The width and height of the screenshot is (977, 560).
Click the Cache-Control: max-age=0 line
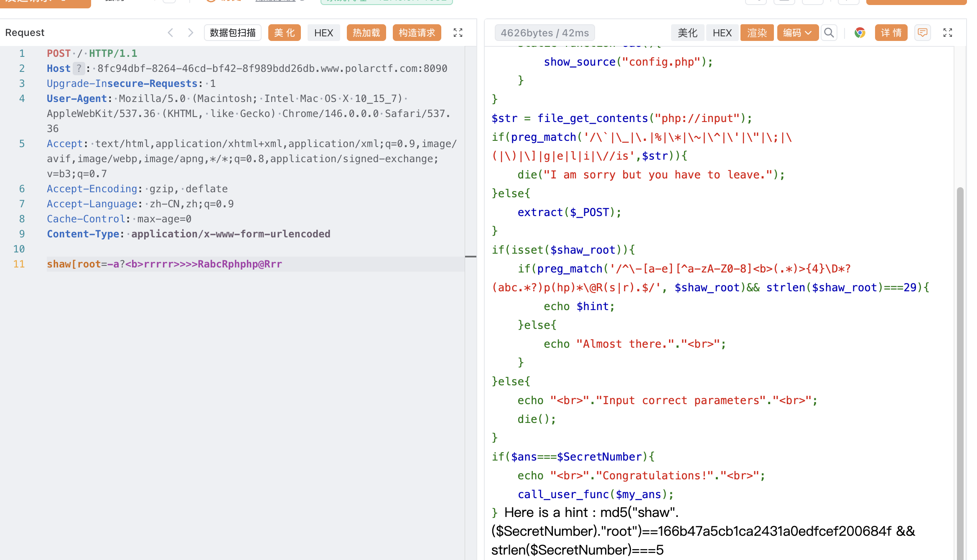pyautogui.click(x=119, y=219)
